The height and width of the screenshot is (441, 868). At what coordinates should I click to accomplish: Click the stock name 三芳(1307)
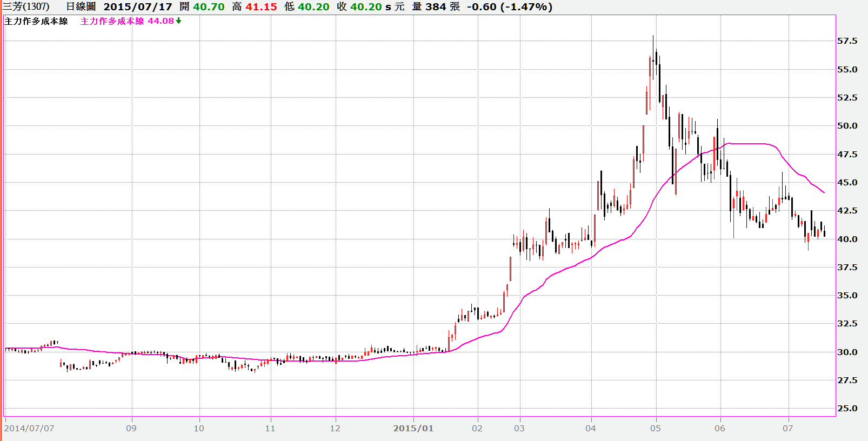(26, 6)
